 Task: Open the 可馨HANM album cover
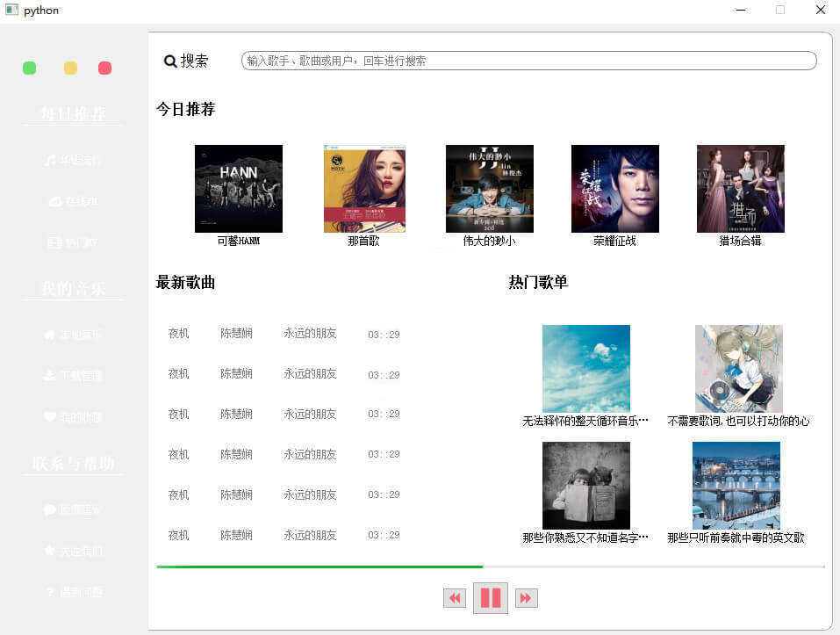tap(239, 189)
